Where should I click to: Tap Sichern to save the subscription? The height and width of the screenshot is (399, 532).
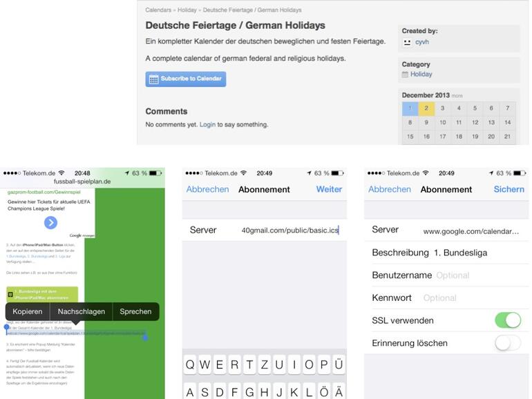509,189
